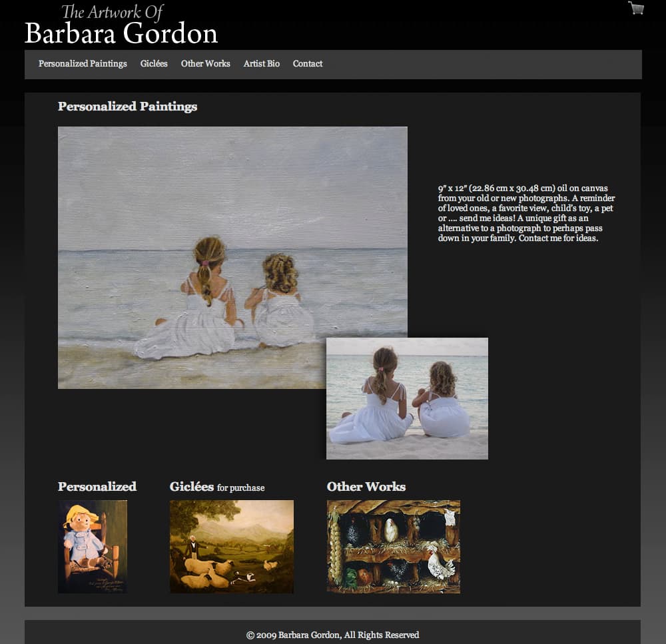The height and width of the screenshot is (644, 666).
Task: Click the Barbara Gordon site title
Action: pos(121,33)
